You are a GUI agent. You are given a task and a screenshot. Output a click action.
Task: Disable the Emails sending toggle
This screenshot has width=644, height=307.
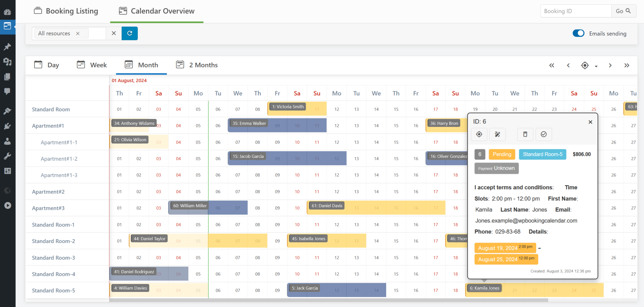click(579, 33)
